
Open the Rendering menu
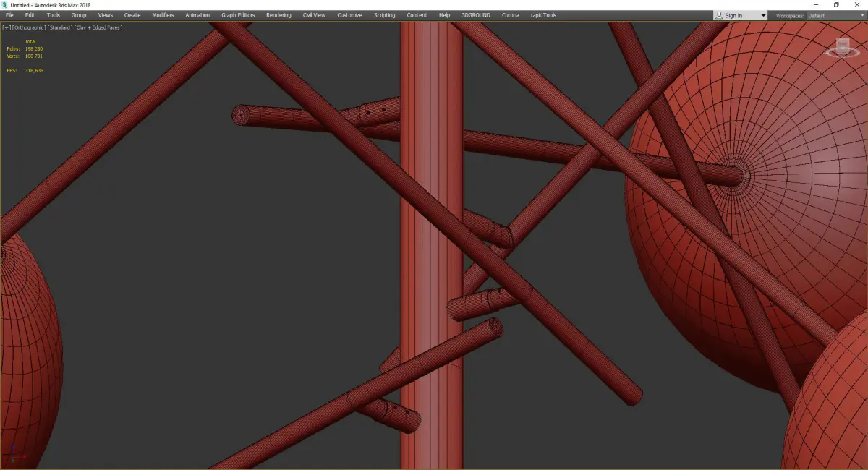click(278, 15)
